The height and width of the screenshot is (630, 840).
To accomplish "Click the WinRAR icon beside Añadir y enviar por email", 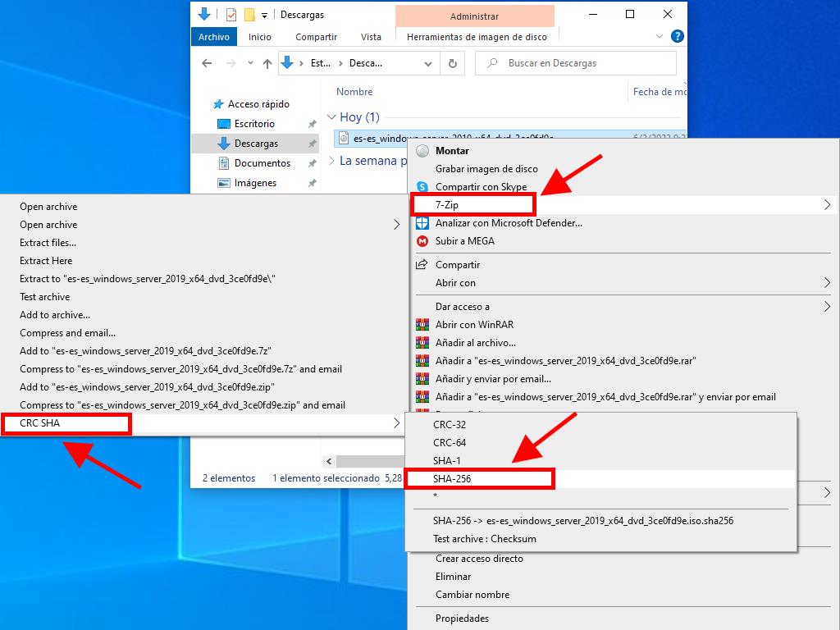I will [x=422, y=379].
